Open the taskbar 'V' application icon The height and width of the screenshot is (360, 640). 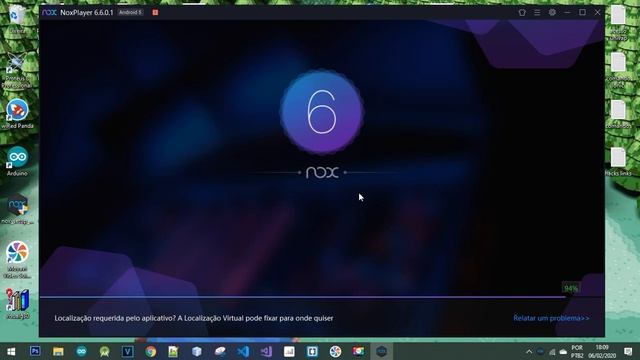click(x=128, y=351)
